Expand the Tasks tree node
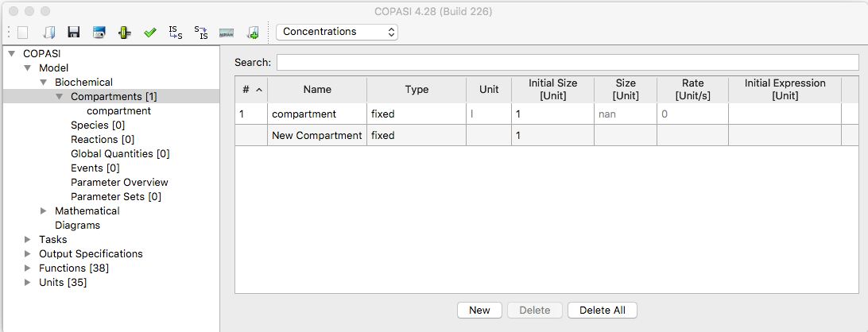 click(x=28, y=240)
